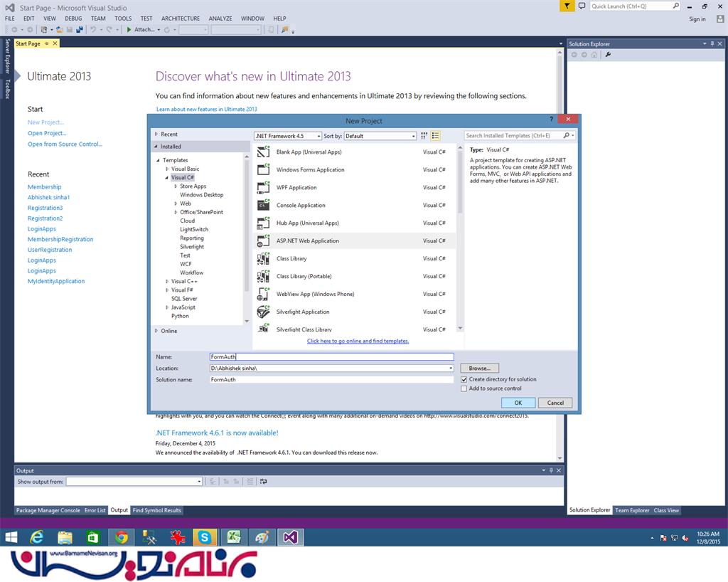Cancel the New Project dialog

click(x=555, y=403)
